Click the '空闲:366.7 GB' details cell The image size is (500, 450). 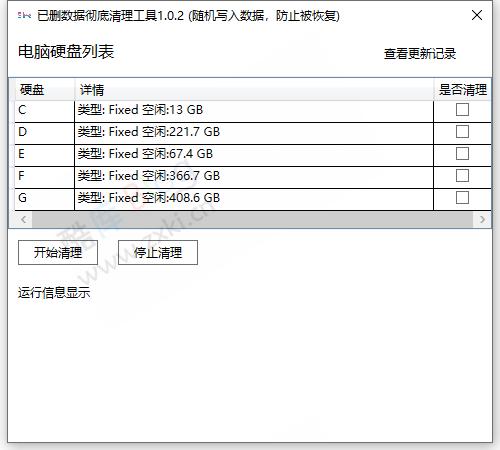click(x=254, y=177)
